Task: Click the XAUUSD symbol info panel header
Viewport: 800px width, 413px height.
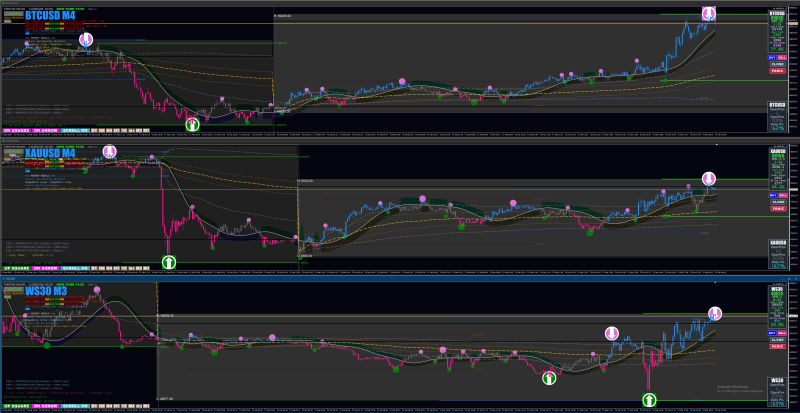Action: [778, 151]
